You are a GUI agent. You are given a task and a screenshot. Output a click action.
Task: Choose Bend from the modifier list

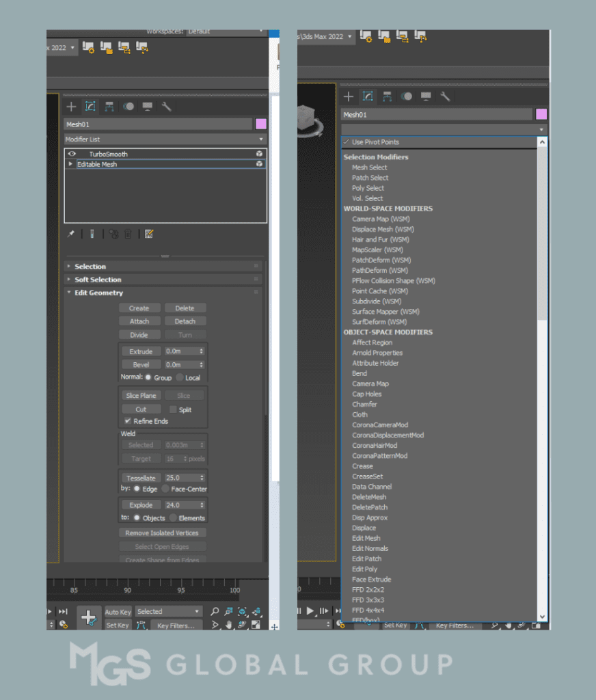point(360,374)
